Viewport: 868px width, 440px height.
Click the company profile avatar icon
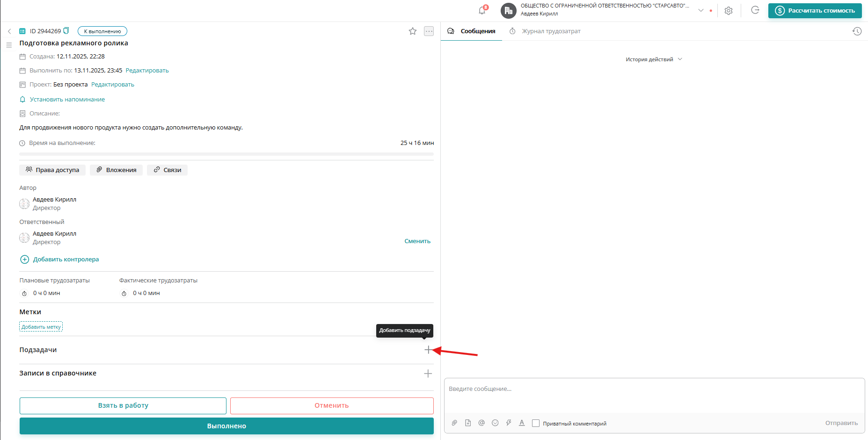[x=508, y=10]
